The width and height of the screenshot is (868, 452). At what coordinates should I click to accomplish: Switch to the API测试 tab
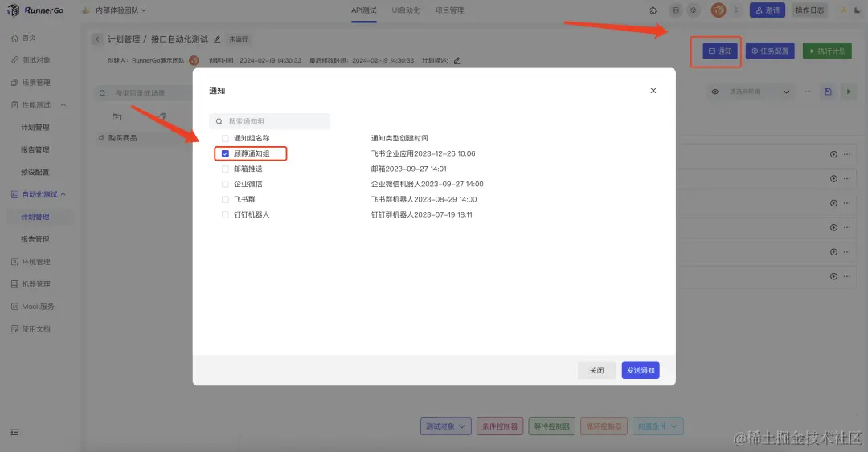[364, 10]
